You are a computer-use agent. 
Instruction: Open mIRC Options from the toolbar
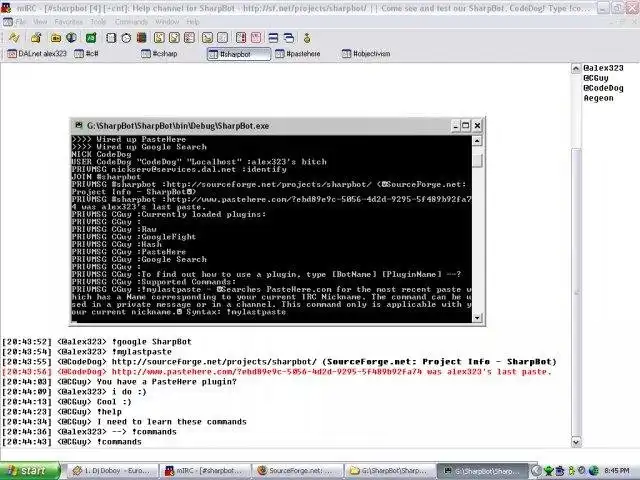(x=36, y=38)
